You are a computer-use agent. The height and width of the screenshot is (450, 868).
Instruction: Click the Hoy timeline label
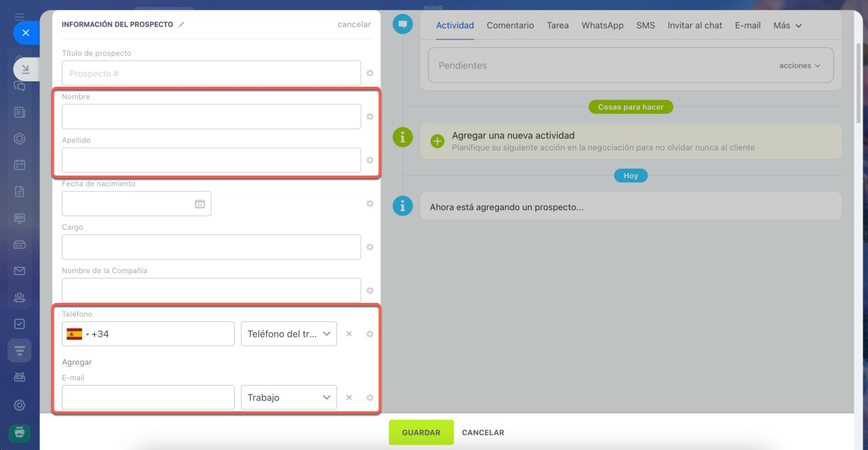(x=631, y=176)
